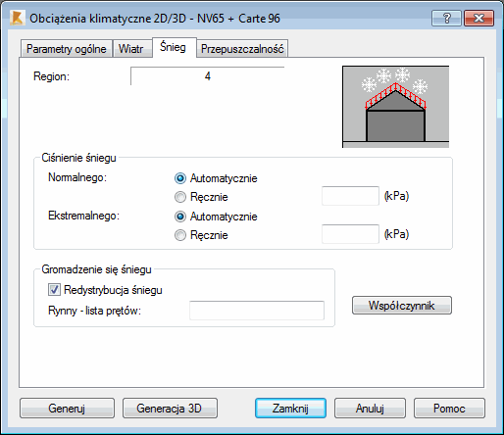Click the Generuj button
This screenshot has height=435, width=504.
click(x=67, y=409)
